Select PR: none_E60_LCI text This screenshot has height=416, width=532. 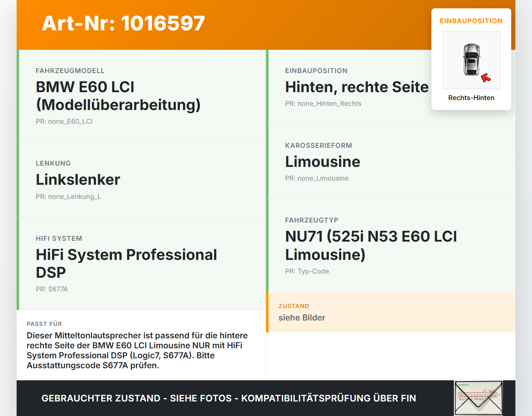64,121
